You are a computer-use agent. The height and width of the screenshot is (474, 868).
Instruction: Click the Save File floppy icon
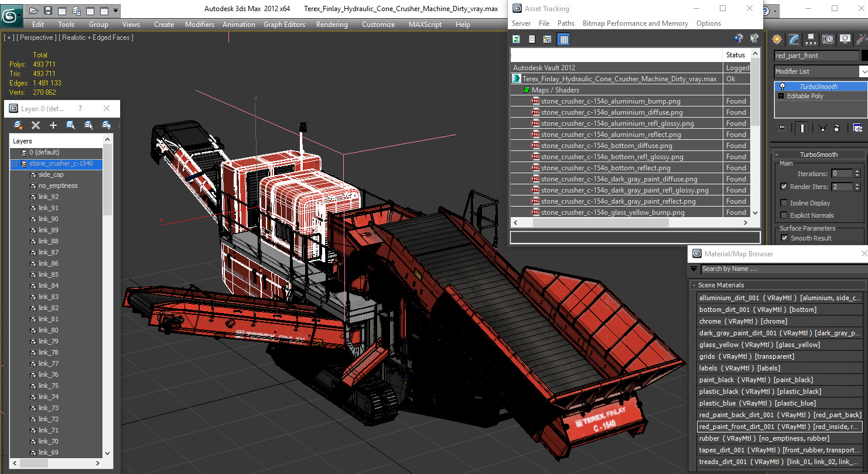(48, 11)
